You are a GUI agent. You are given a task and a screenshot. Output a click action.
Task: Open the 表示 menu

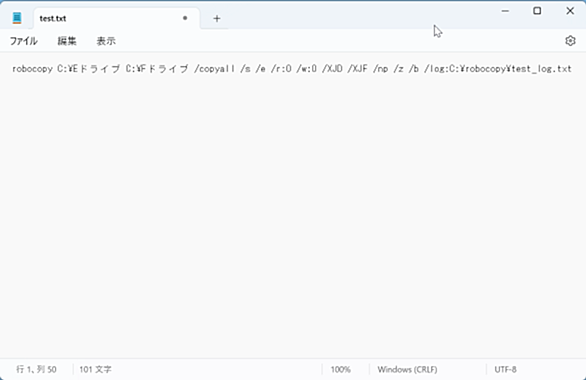(106, 41)
